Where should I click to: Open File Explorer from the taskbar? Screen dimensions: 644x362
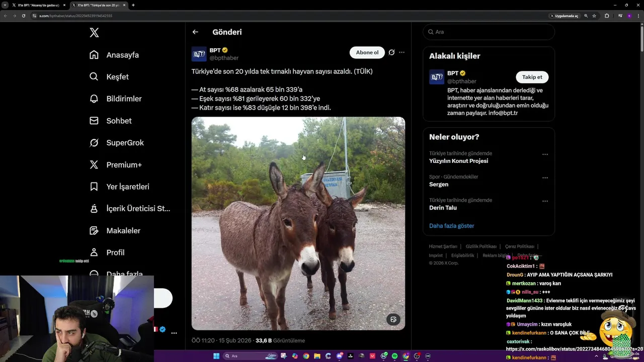[x=317, y=356]
